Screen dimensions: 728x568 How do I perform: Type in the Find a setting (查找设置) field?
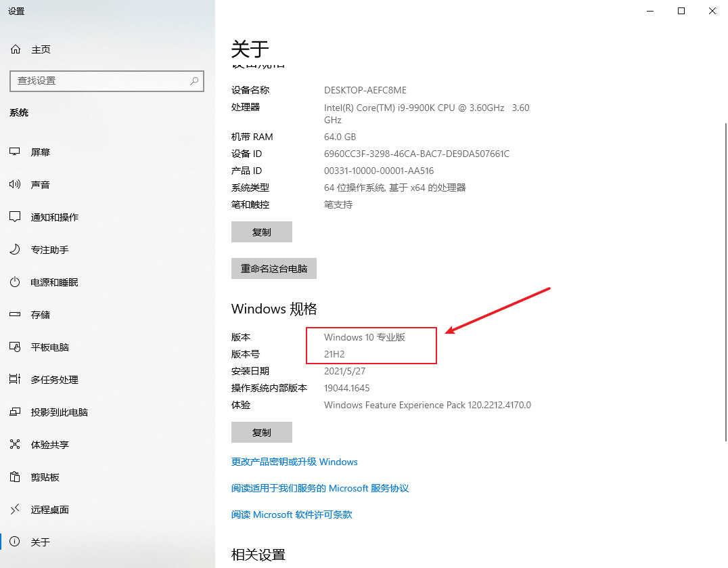pyautogui.click(x=98, y=81)
